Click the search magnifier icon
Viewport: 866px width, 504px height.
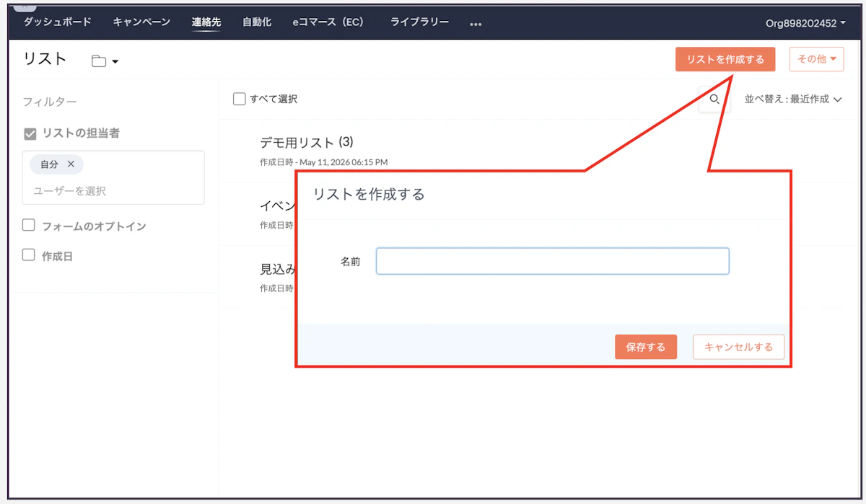714,100
